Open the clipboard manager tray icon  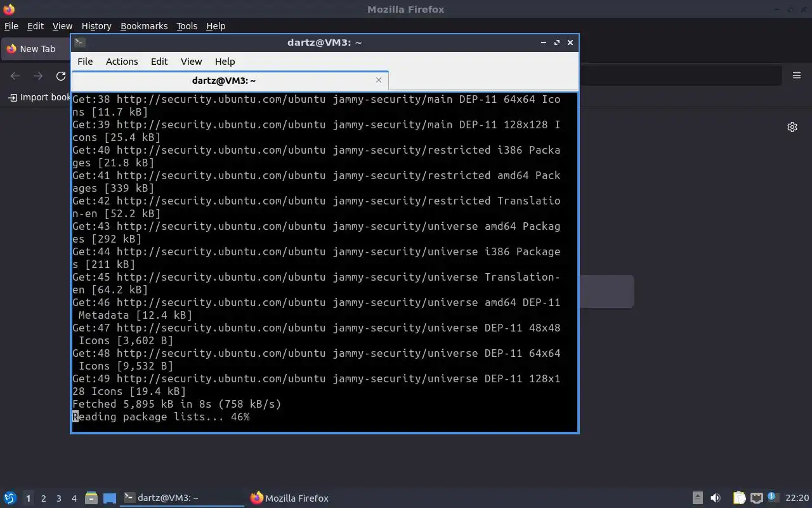pyautogui.click(x=739, y=498)
